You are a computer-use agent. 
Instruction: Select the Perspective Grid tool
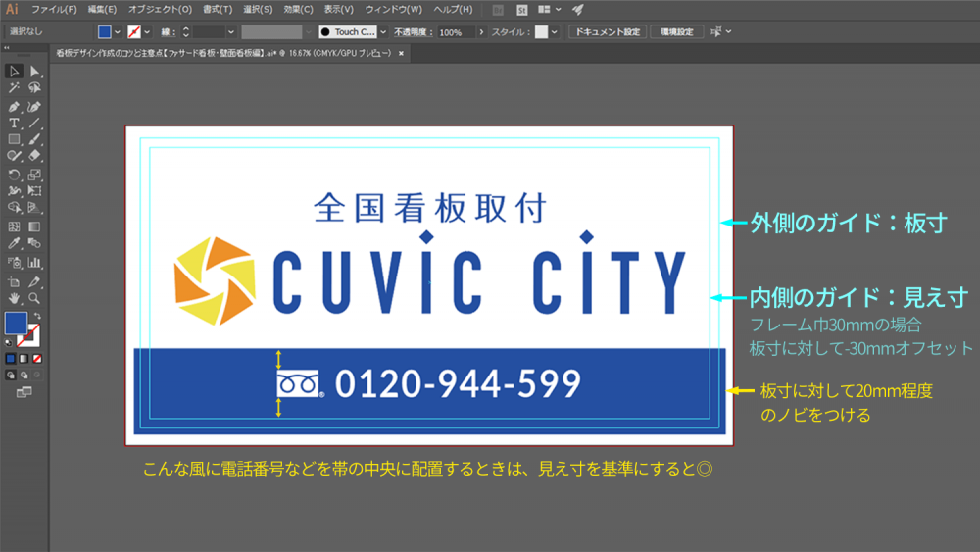(34, 208)
